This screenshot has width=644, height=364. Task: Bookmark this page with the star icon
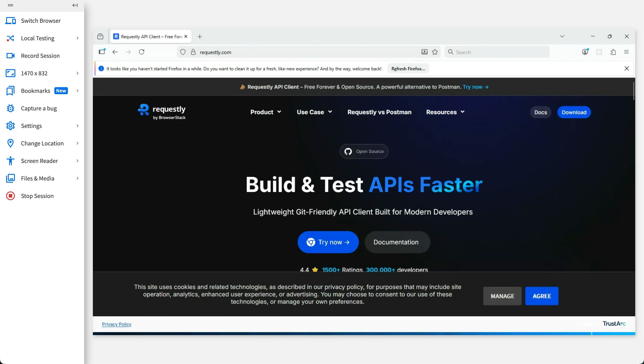pyautogui.click(x=435, y=52)
